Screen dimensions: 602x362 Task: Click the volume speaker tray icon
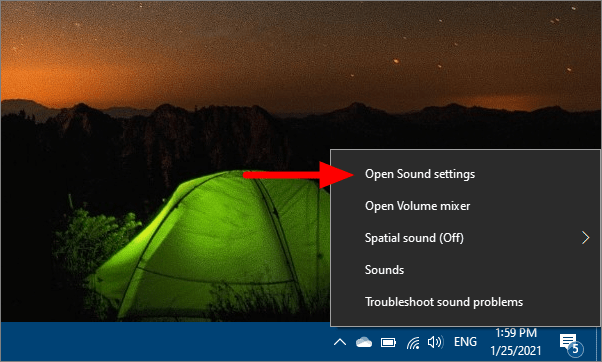(435, 342)
